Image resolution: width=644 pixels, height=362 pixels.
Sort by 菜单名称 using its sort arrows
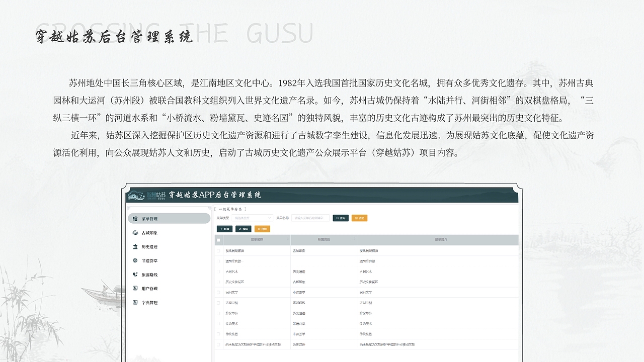(288, 239)
